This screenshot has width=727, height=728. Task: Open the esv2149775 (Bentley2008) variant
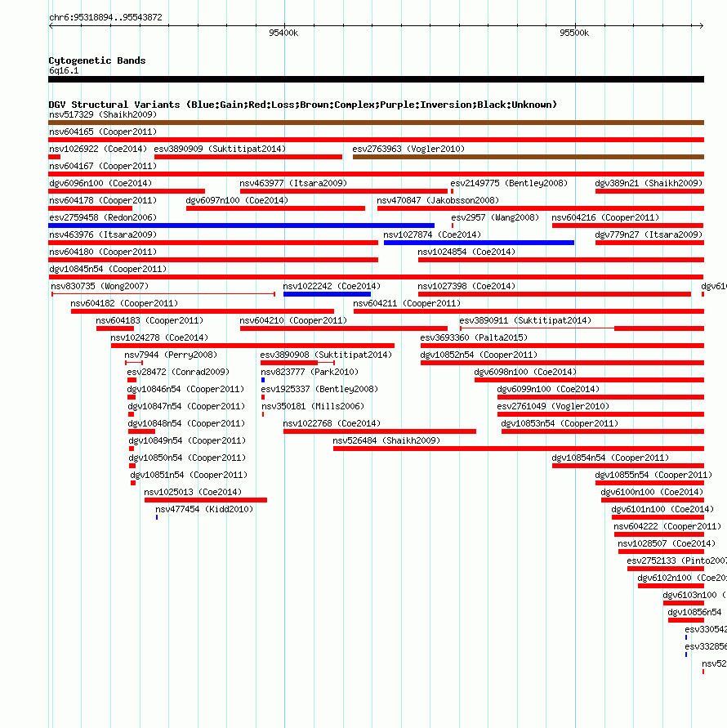(509, 183)
